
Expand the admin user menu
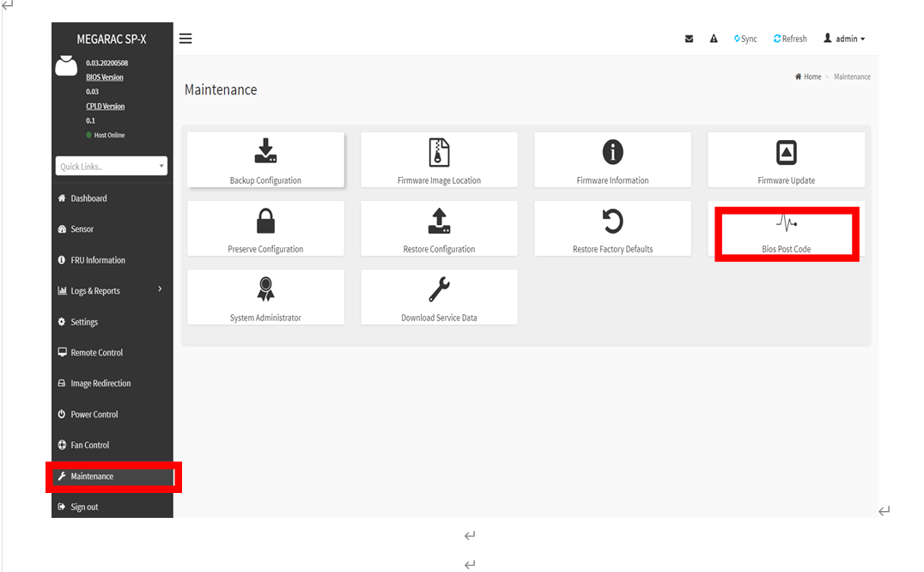coord(844,39)
